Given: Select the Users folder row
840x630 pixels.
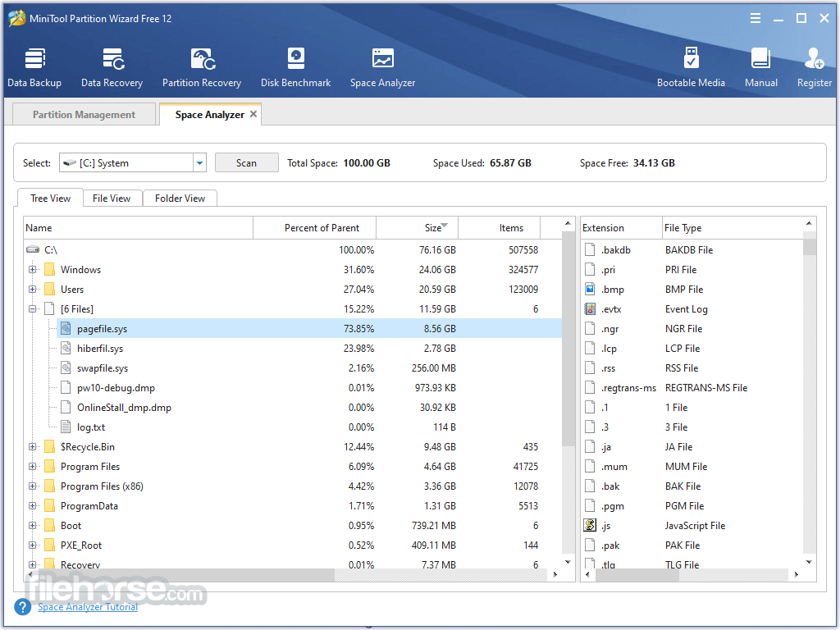Looking at the screenshot, I should pyautogui.click(x=294, y=290).
